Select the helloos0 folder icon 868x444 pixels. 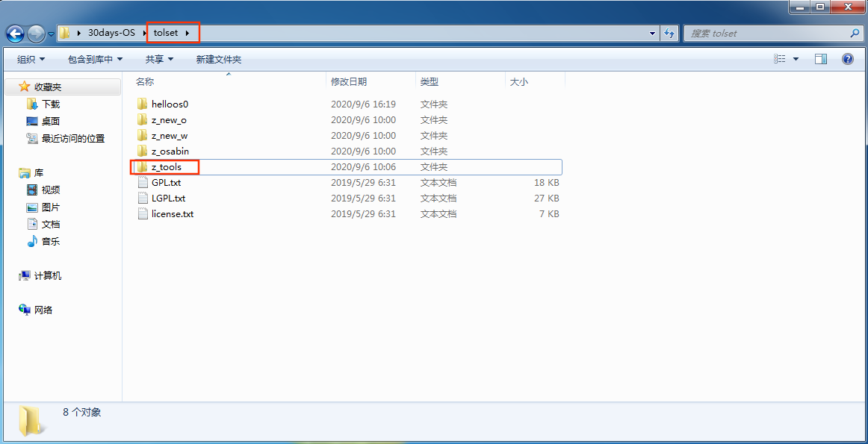(x=142, y=104)
